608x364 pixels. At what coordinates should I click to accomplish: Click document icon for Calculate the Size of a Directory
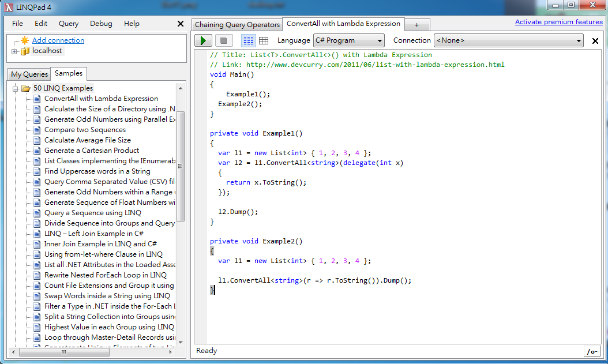click(37, 110)
